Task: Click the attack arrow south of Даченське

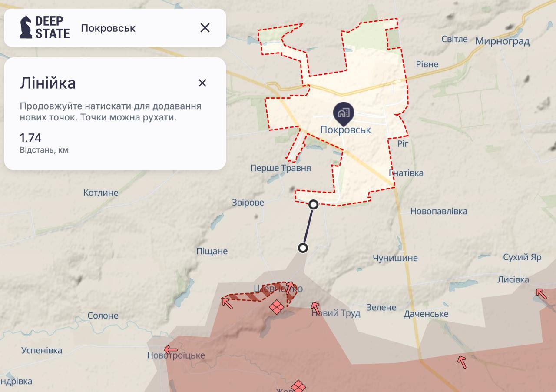Action: click(462, 361)
